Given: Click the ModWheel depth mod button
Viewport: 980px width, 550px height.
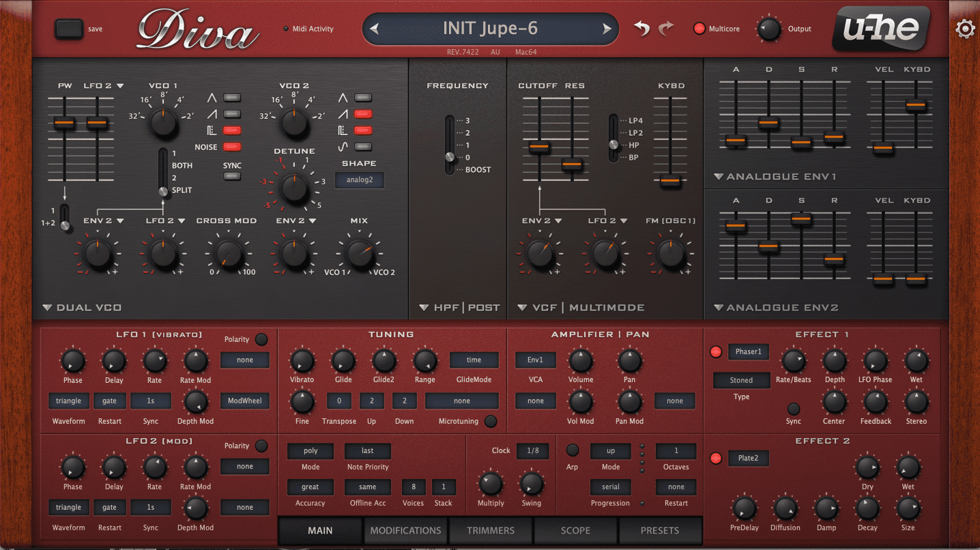Looking at the screenshot, I should 245,401.
